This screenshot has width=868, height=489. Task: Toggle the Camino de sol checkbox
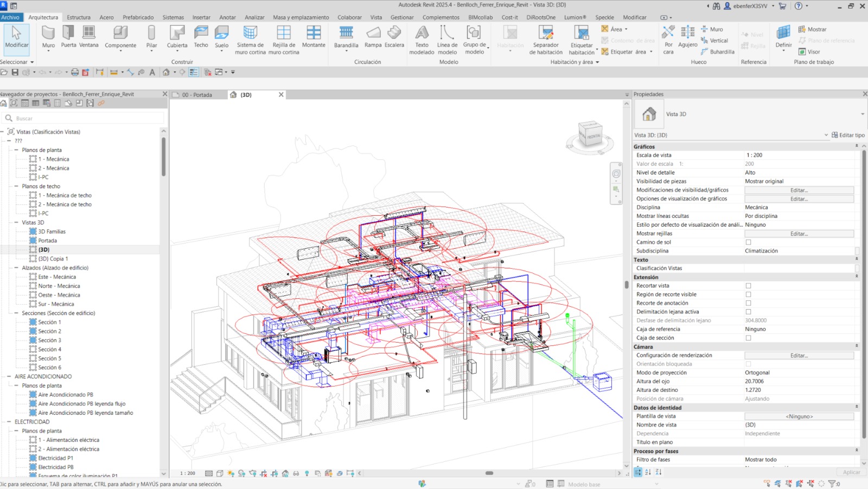(748, 242)
